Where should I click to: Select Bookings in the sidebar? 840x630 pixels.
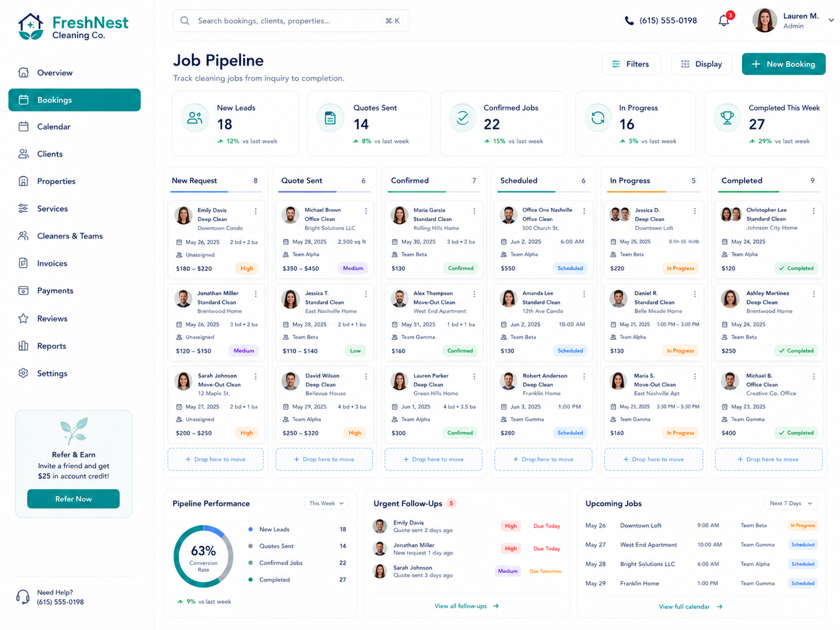[74, 100]
